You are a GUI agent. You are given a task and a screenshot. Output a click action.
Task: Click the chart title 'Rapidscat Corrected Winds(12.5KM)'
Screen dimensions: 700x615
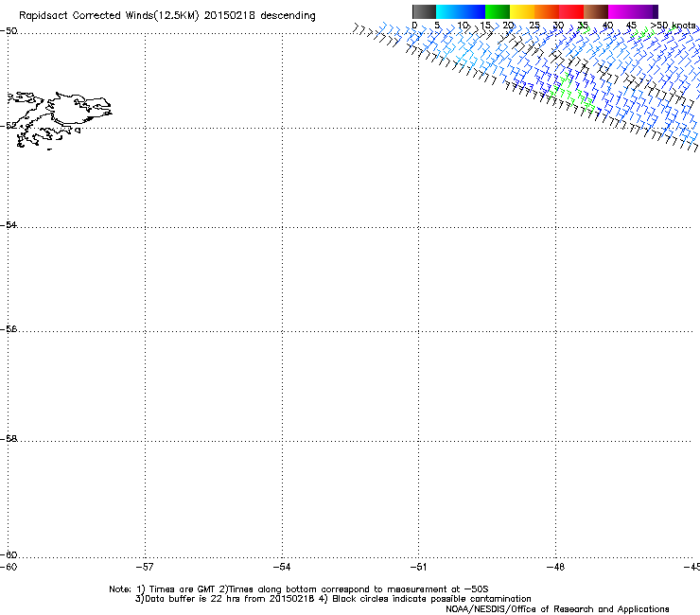109,16
